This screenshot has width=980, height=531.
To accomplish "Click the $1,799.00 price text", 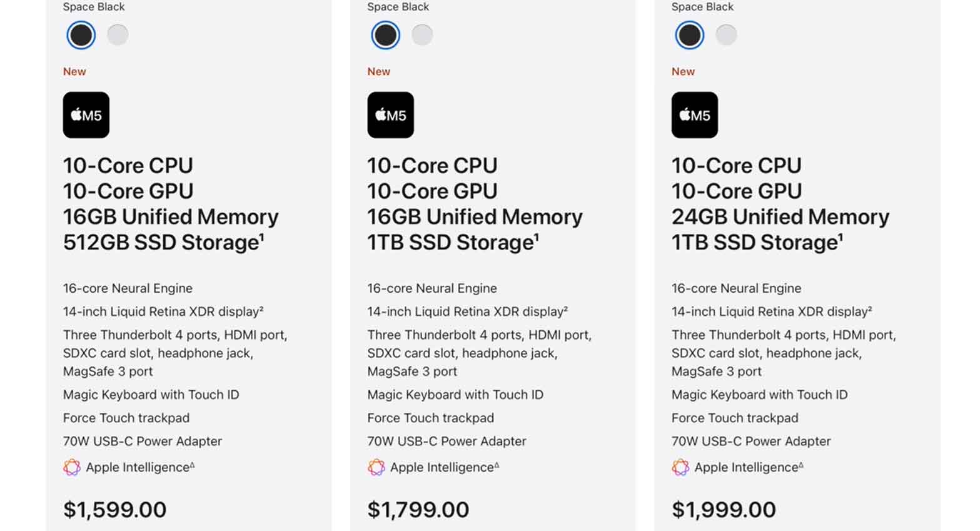I will point(417,509).
